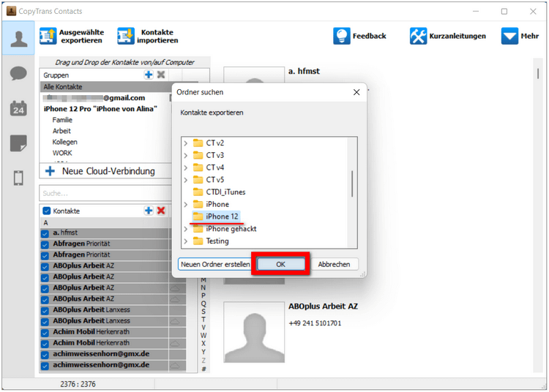Screen dimensions: 549x392
Task: Expand the iPhone folder node
Action: coord(186,204)
